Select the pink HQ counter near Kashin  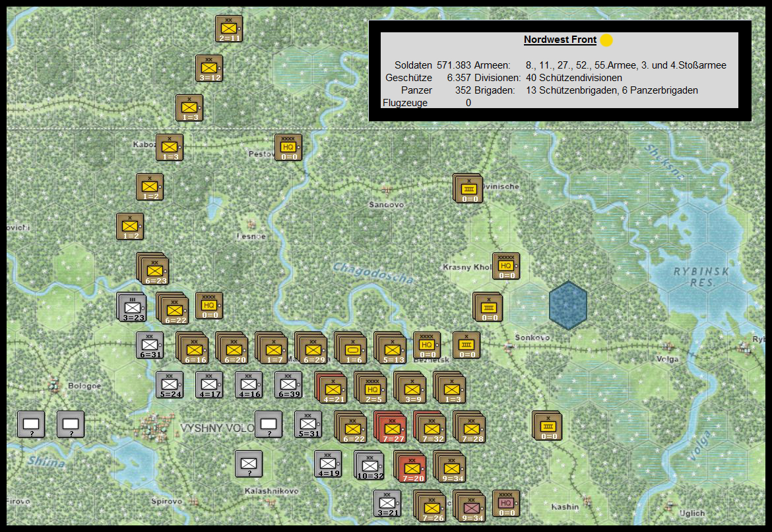[x=506, y=504]
